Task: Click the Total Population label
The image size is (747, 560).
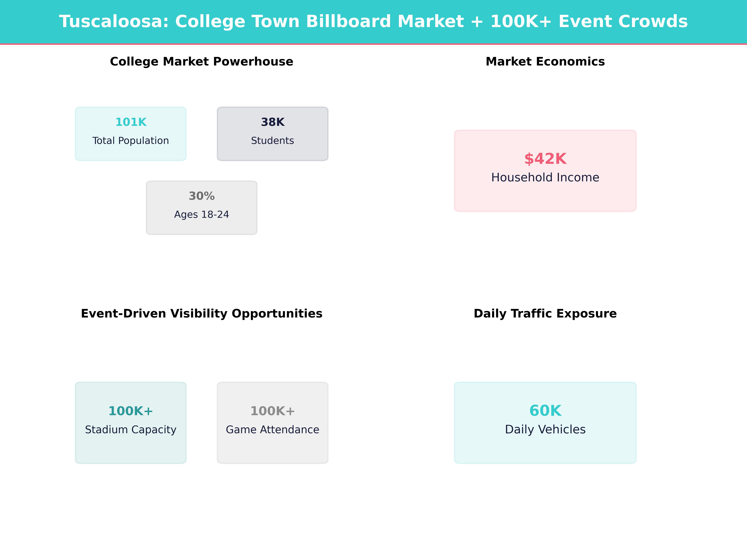Action: click(x=130, y=141)
